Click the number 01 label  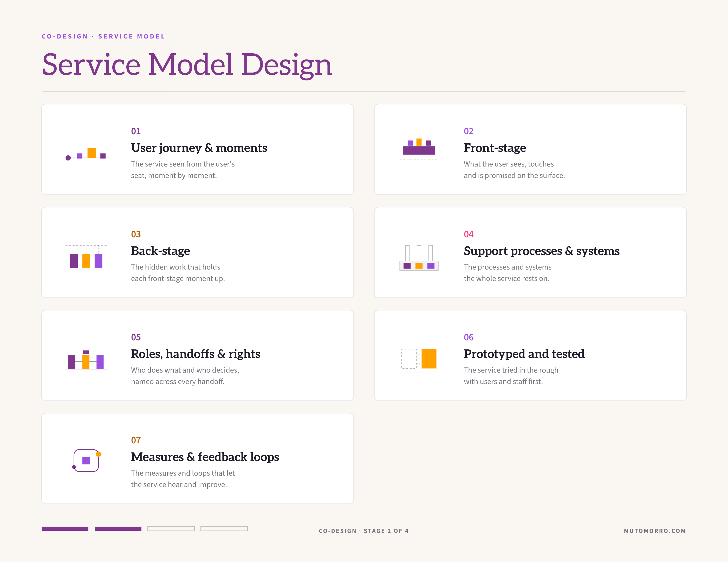click(x=136, y=131)
